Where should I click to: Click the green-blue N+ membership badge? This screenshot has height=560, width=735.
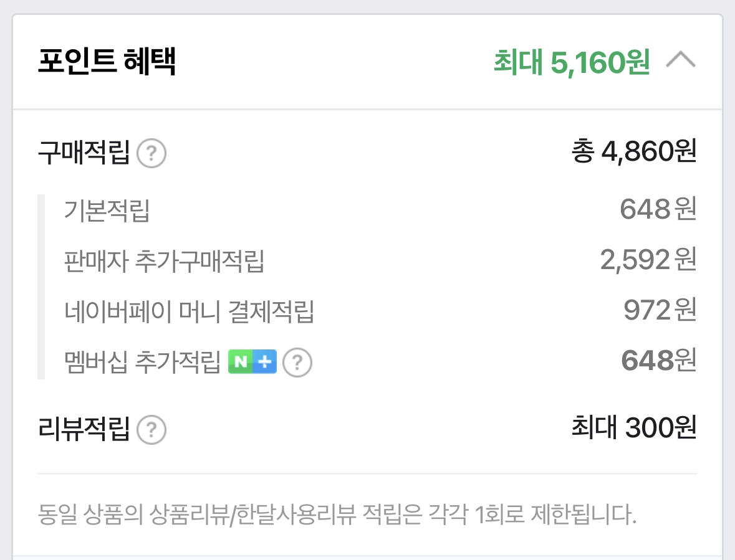point(252,361)
